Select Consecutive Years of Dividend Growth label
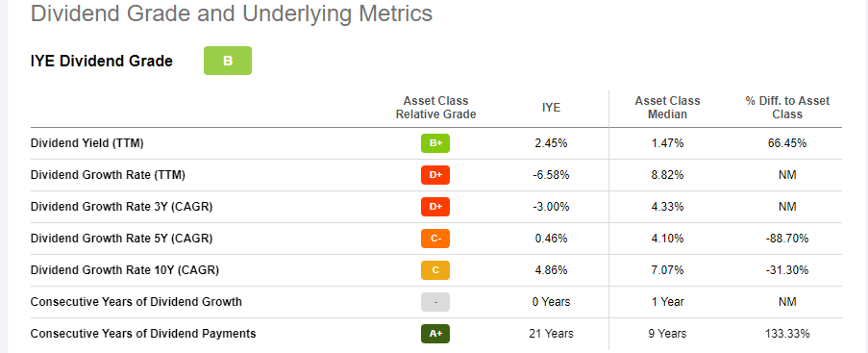Screen dimensions: 868x353 tap(136, 302)
